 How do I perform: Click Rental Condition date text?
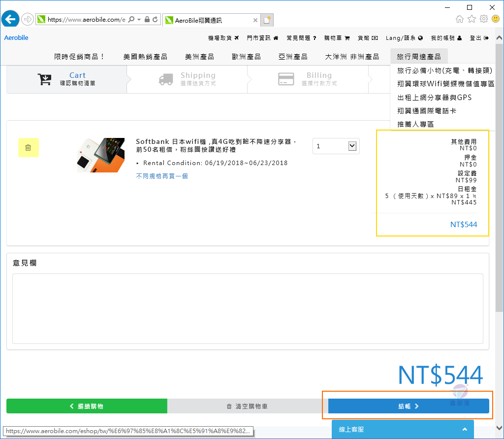[x=216, y=163]
